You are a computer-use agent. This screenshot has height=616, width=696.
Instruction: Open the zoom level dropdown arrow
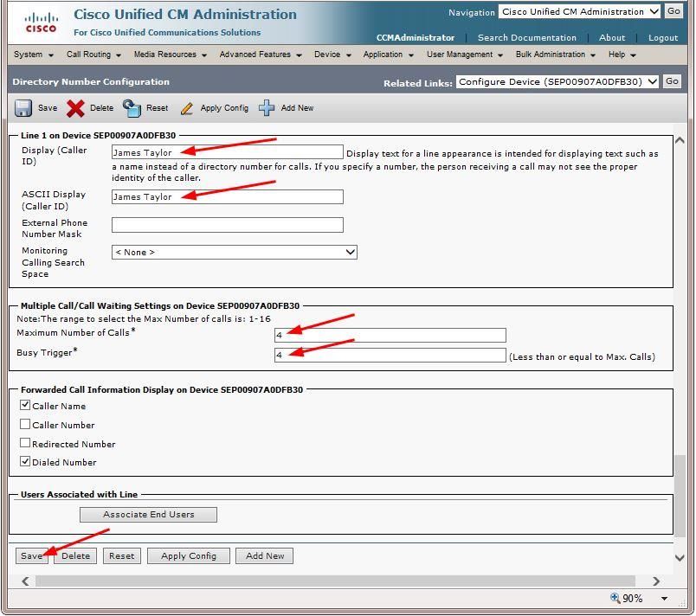point(664,598)
